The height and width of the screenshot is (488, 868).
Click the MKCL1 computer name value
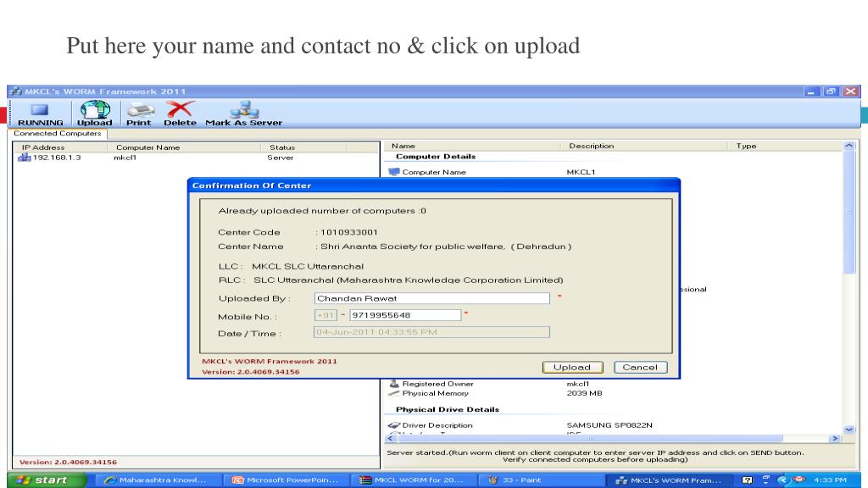(581, 172)
